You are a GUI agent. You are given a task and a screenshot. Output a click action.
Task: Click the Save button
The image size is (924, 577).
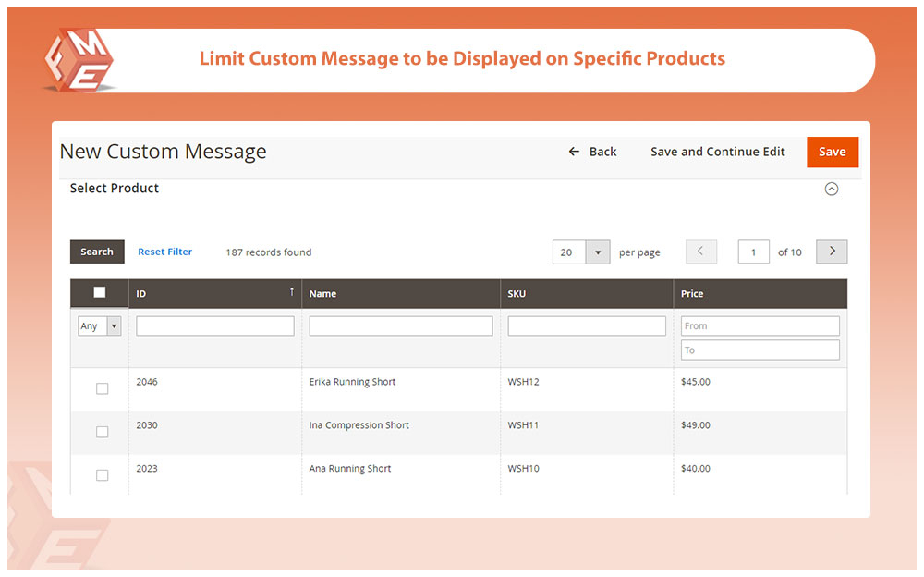pos(831,152)
